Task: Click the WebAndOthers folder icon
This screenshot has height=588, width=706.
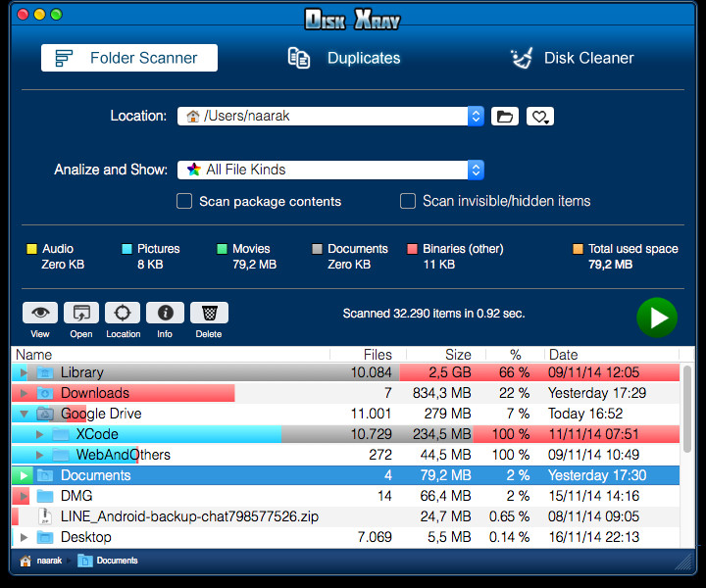Action: [x=61, y=455]
